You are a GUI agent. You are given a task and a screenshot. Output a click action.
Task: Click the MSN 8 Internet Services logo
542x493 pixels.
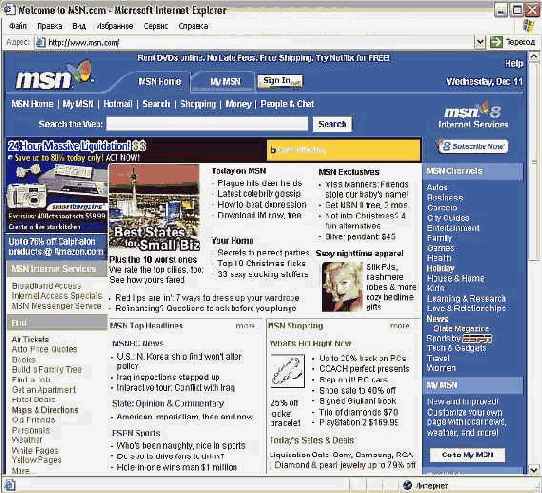(x=473, y=115)
